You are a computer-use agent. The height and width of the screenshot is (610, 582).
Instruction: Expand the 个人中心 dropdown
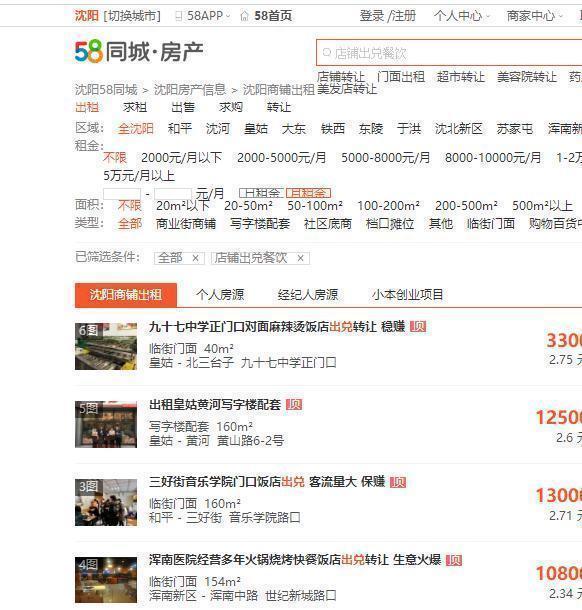[x=488, y=17]
